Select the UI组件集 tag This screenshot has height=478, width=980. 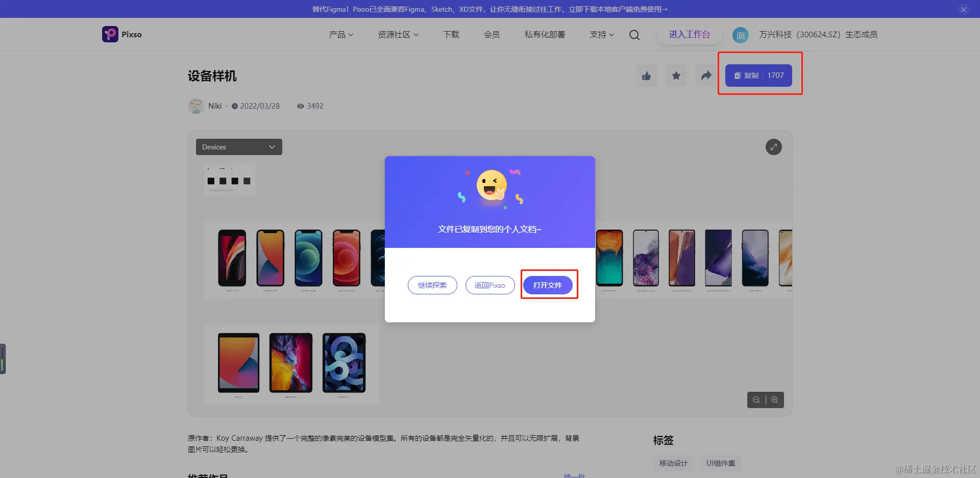(x=721, y=463)
